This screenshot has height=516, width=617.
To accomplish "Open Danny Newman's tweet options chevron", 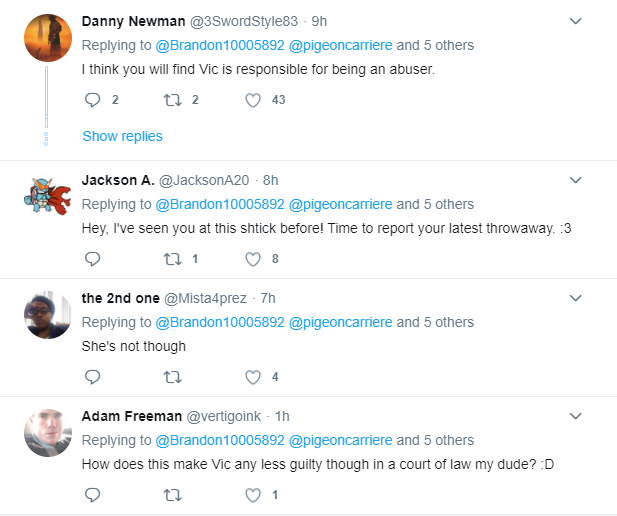I will pos(576,21).
